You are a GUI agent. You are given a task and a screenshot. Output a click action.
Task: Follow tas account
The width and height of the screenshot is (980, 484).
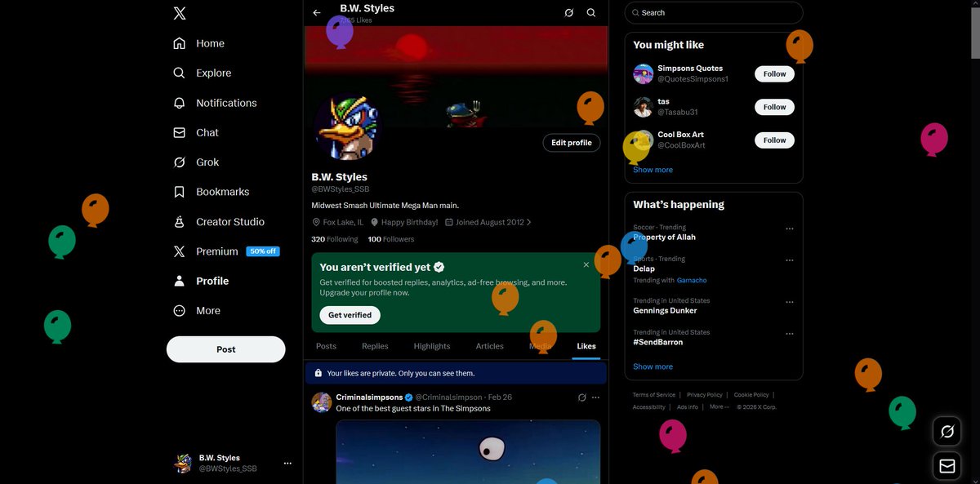coord(774,107)
